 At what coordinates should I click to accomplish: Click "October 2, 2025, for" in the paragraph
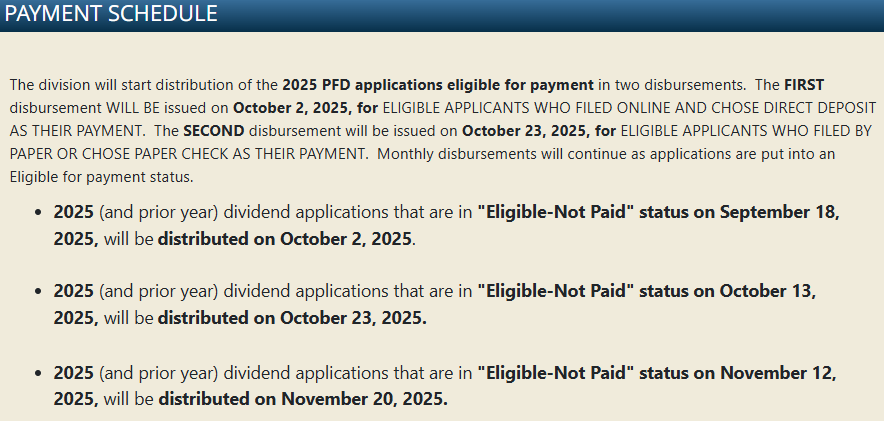tap(305, 108)
